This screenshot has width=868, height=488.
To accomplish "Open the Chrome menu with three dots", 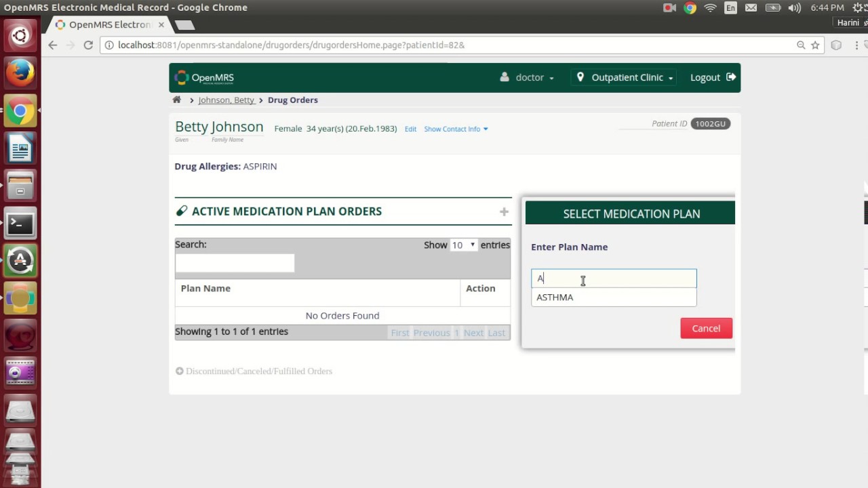I will (857, 45).
